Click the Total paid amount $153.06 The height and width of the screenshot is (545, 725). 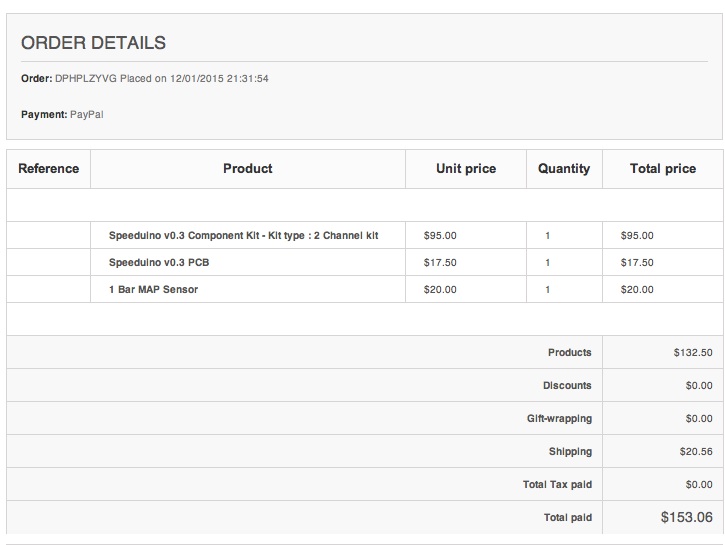click(x=687, y=517)
